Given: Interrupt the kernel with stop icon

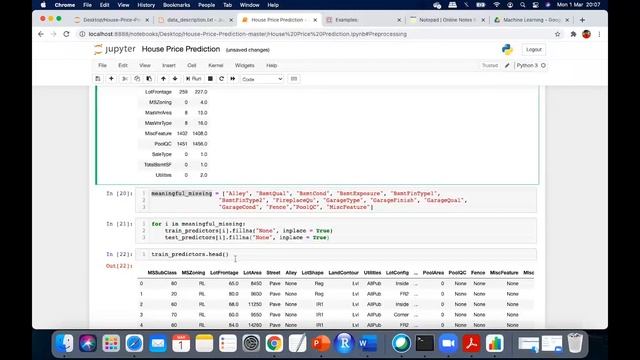Looking at the screenshot, I should tap(210, 79).
